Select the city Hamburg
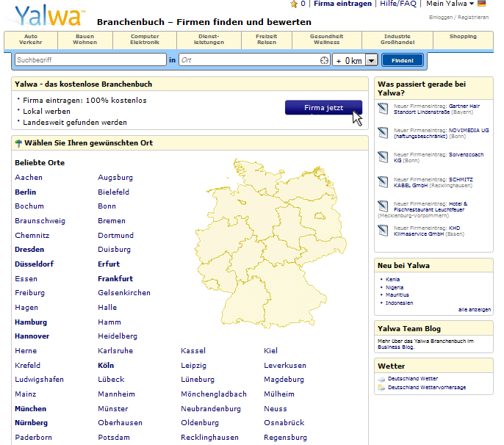The width and height of the screenshot is (504, 445). click(31, 322)
